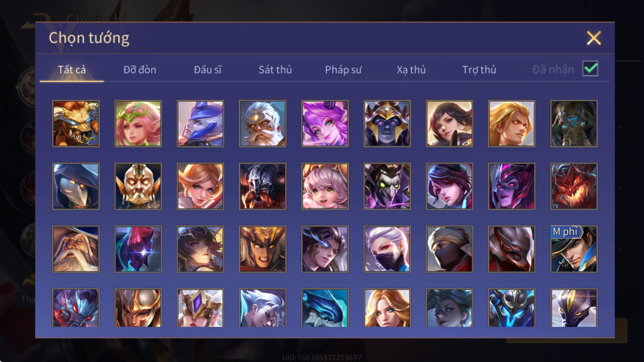Image resolution: width=644 pixels, height=362 pixels.
Task: Filter heroes by Xạ thủ
Action: [411, 70]
